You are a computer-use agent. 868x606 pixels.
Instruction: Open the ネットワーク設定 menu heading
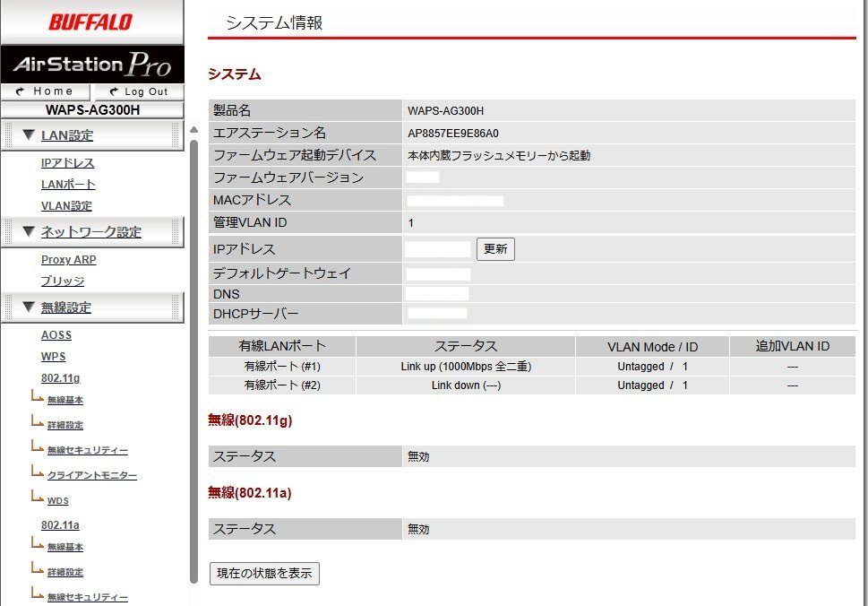pos(91,232)
